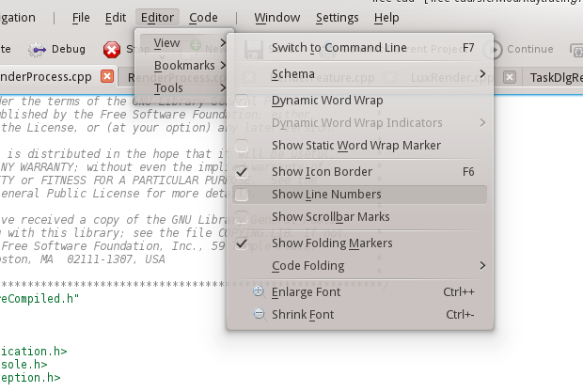Expand the View submenu entry
The width and height of the screenshot is (583, 392).
[183, 43]
